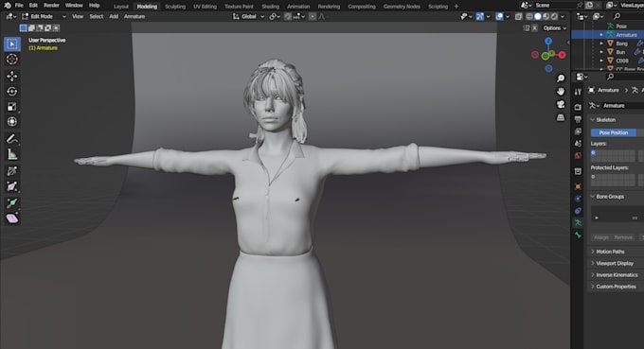Click the outliner search field

(x=628, y=16)
